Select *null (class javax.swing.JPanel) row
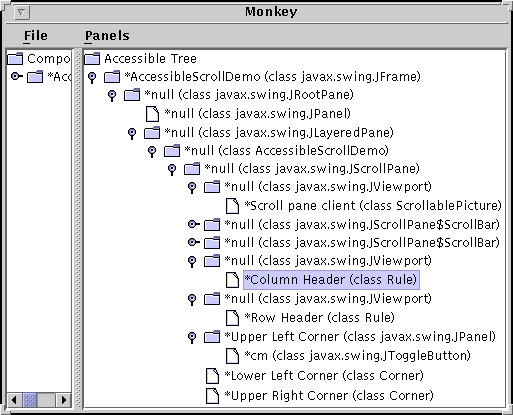This screenshot has height=415, width=513. pos(257,114)
